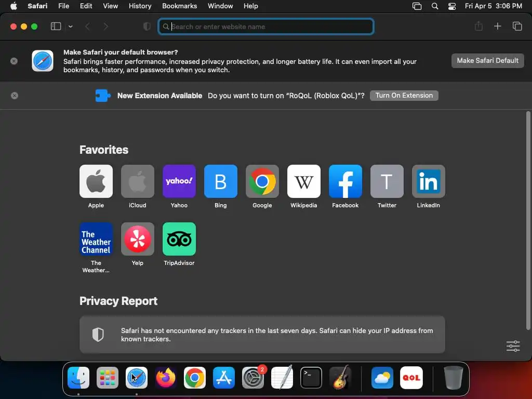This screenshot has height=399, width=532.
Task: Open TextEdit from the Dock
Action: click(282, 378)
